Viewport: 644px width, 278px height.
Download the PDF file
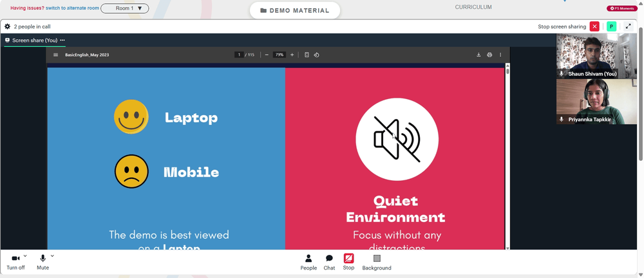[x=478, y=55]
